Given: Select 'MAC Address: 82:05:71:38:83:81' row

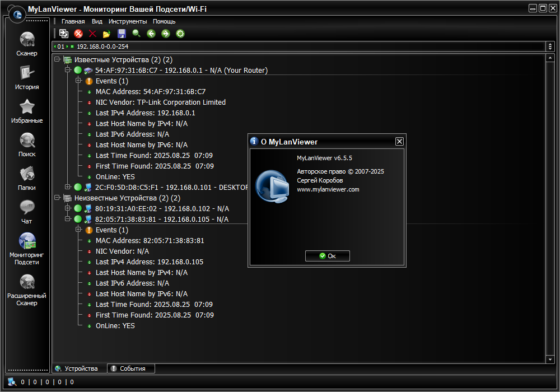Looking at the screenshot, I should [x=150, y=241].
